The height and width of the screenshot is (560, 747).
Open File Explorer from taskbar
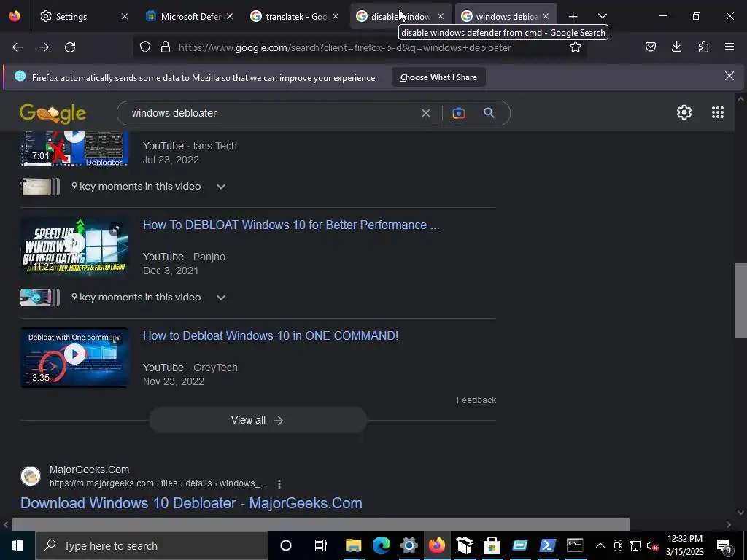pos(354,545)
